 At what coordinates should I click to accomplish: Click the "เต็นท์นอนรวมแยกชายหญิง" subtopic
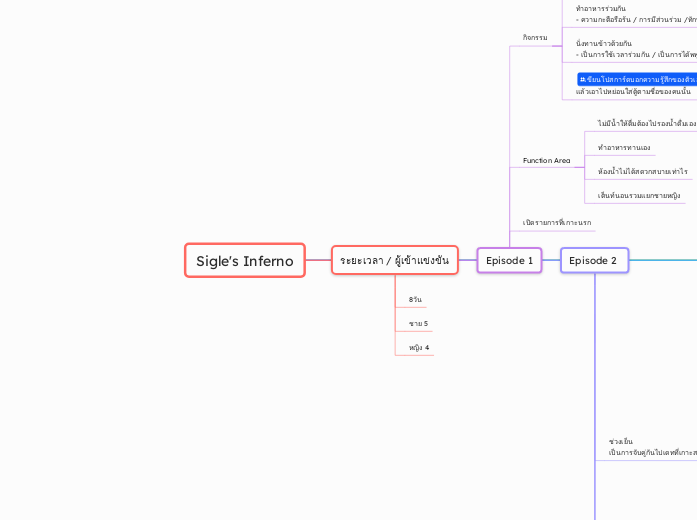coord(639,195)
